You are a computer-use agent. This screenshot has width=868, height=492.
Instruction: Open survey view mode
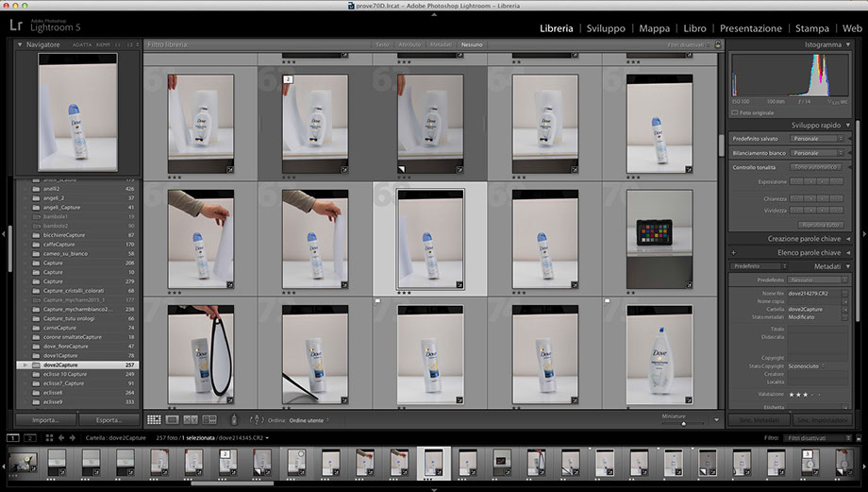[209, 420]
